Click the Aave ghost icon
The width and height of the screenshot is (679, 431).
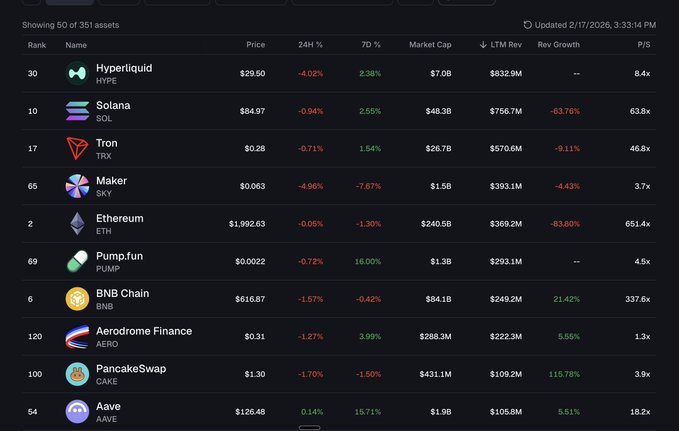(77, 411)
